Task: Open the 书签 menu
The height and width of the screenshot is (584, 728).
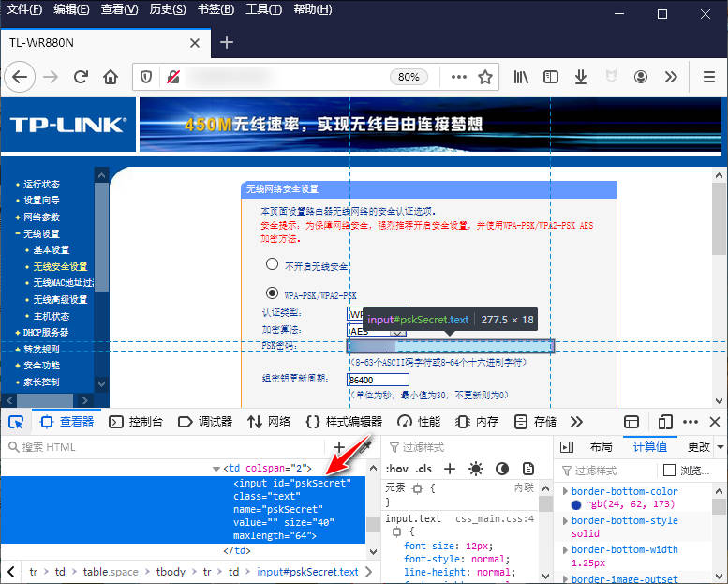Action: [x=215, y=9]
